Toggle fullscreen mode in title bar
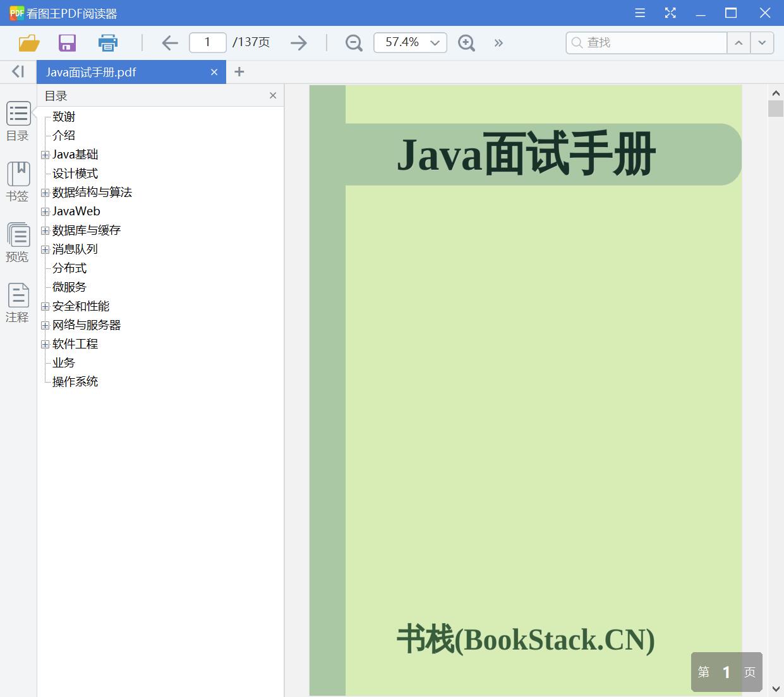 670,13
